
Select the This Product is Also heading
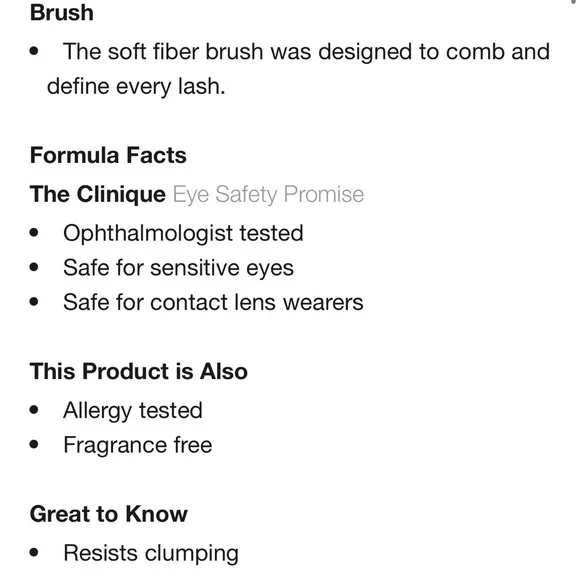(x=139, y=371)
